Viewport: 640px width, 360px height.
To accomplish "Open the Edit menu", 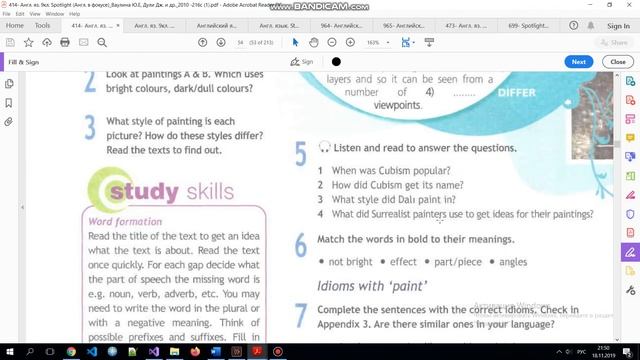I will coord(20,14).
